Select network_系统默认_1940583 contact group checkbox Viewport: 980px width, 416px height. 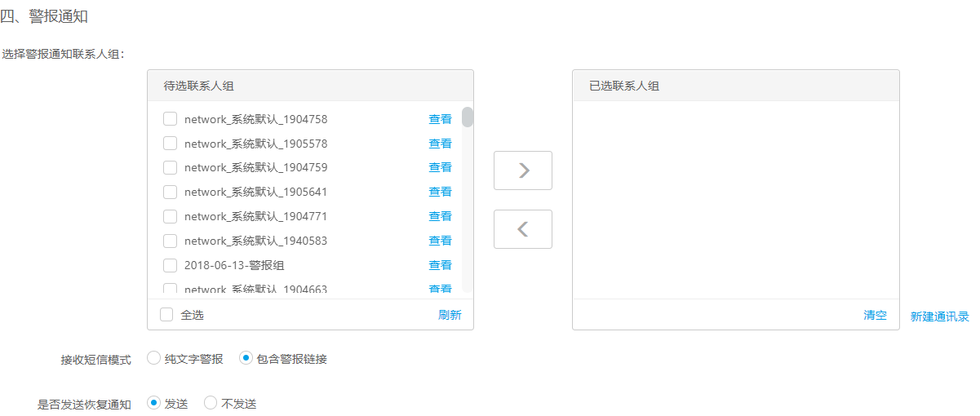coord(171,241)
